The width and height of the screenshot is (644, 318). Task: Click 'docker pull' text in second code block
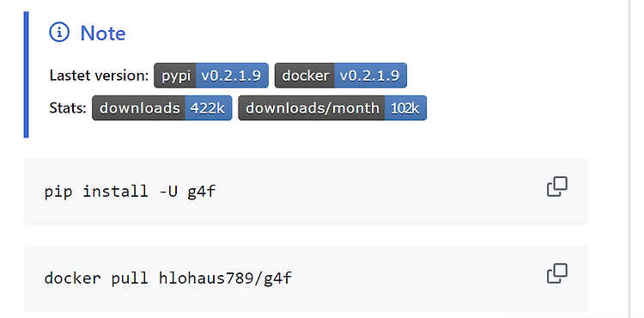(96, 278)
